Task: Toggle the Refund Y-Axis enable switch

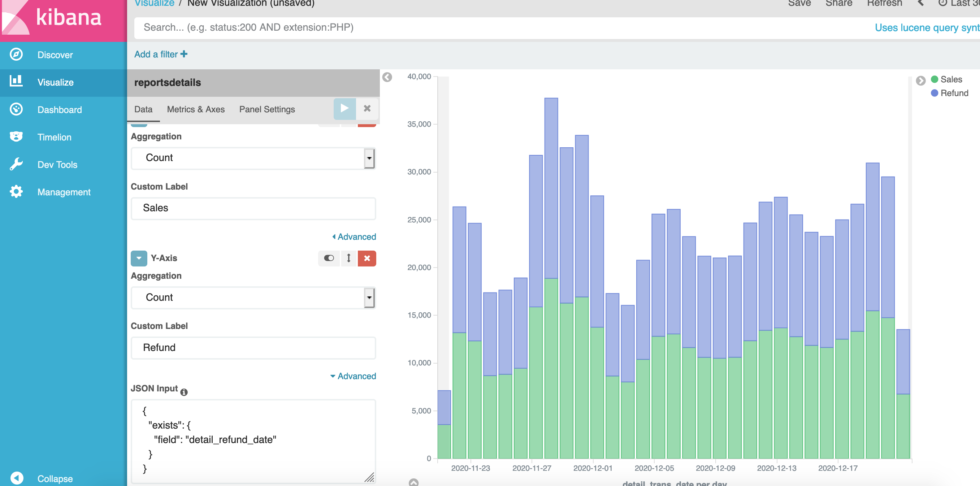Action: pos(329,258)
